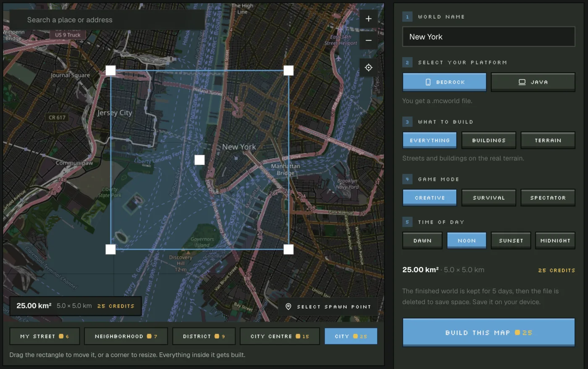The image size is (588, 369).
Task: Click the bottom-left corner handle of selection rectangle
Action: (x=110, y=249)
